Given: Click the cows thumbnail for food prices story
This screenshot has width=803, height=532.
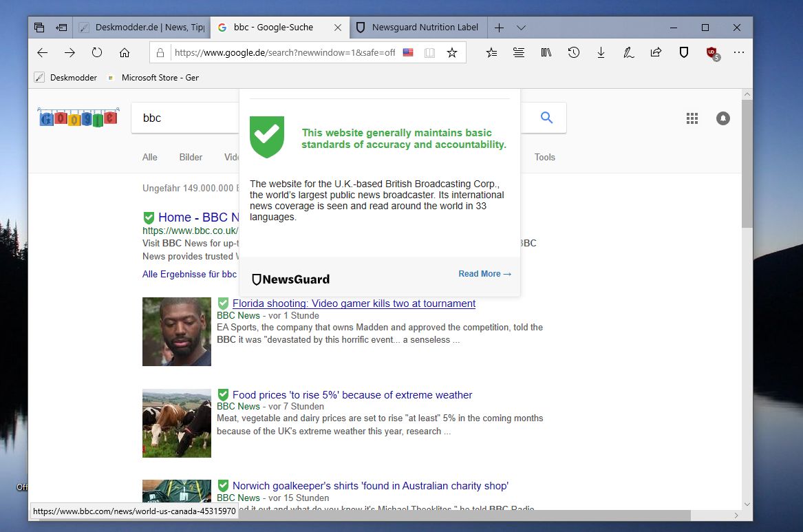Looking at the screenshot, I should [177, 423].
